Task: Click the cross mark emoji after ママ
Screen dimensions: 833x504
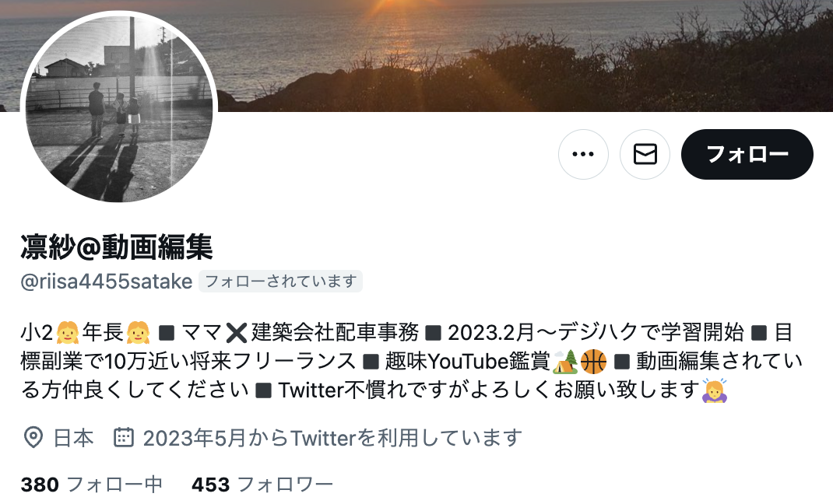Action: pyautogui.click(x=237, y=333)
